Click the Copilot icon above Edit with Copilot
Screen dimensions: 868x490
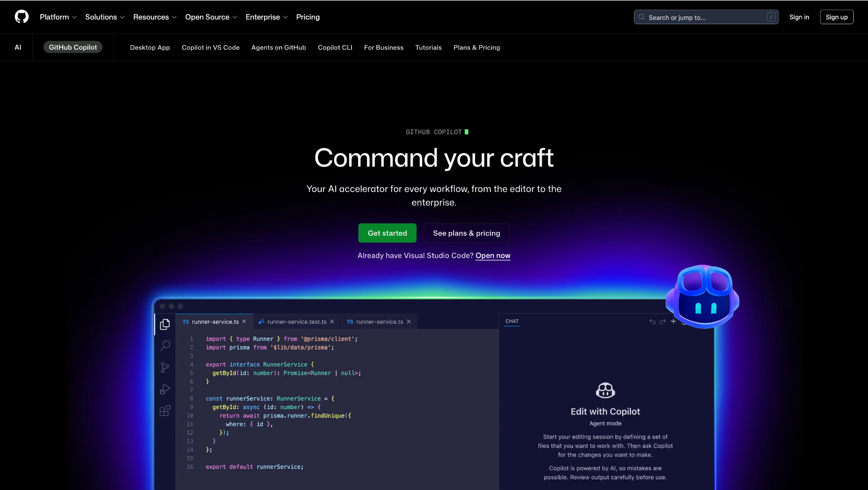[605, 390]
